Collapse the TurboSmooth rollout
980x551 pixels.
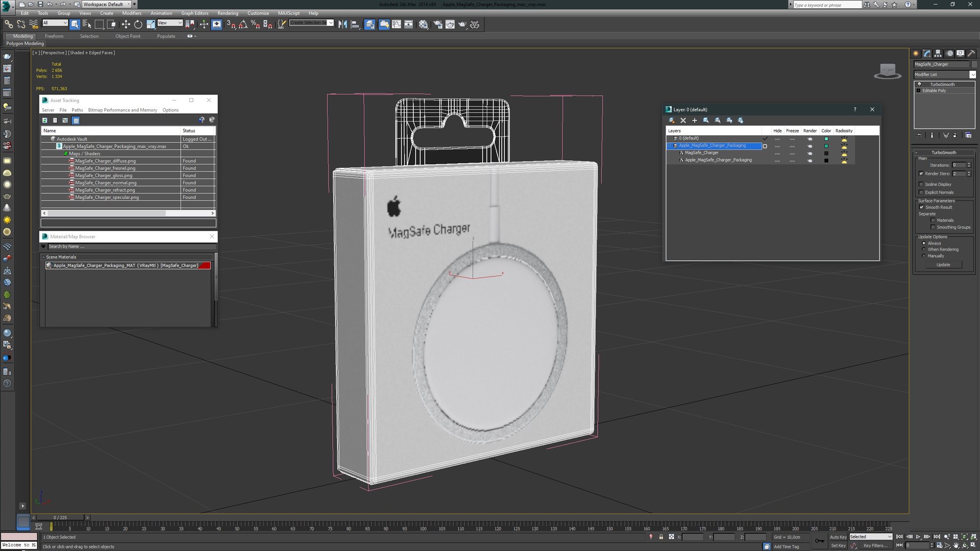click(943, 153)
